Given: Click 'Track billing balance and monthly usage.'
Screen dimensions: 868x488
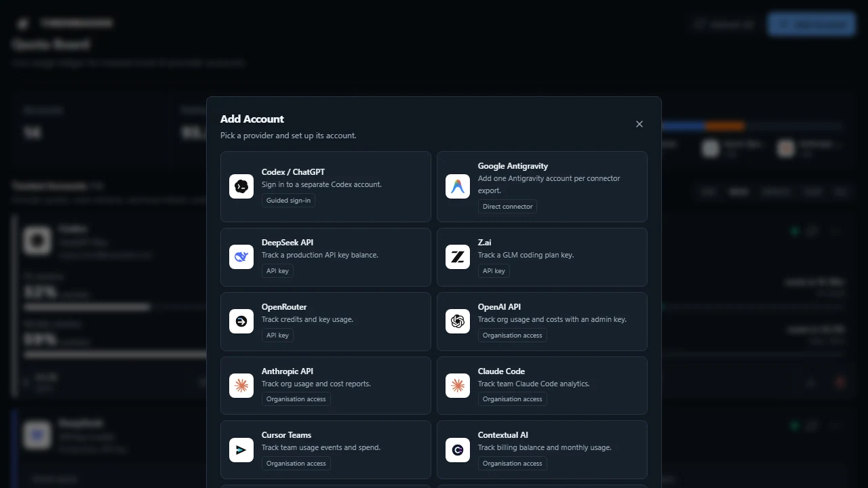Looking at the screenshot, I should click(x=545, y=447).
